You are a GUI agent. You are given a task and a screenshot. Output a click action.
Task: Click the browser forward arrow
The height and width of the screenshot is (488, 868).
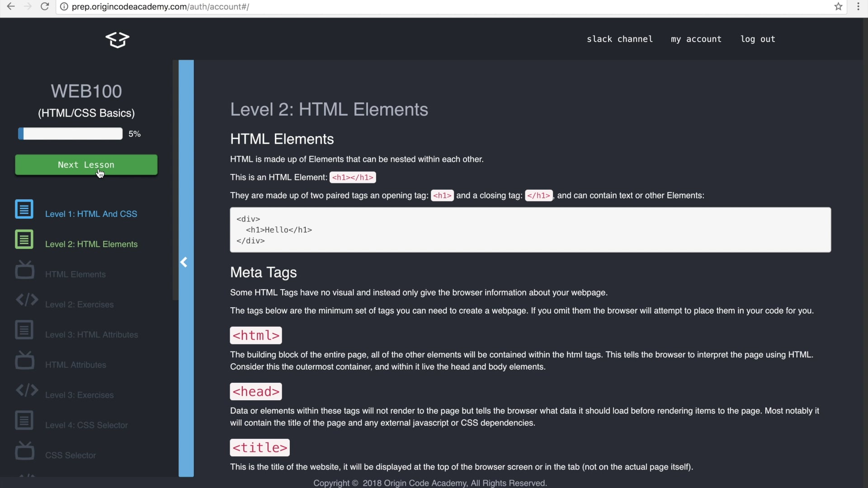[x=28, y=7]
